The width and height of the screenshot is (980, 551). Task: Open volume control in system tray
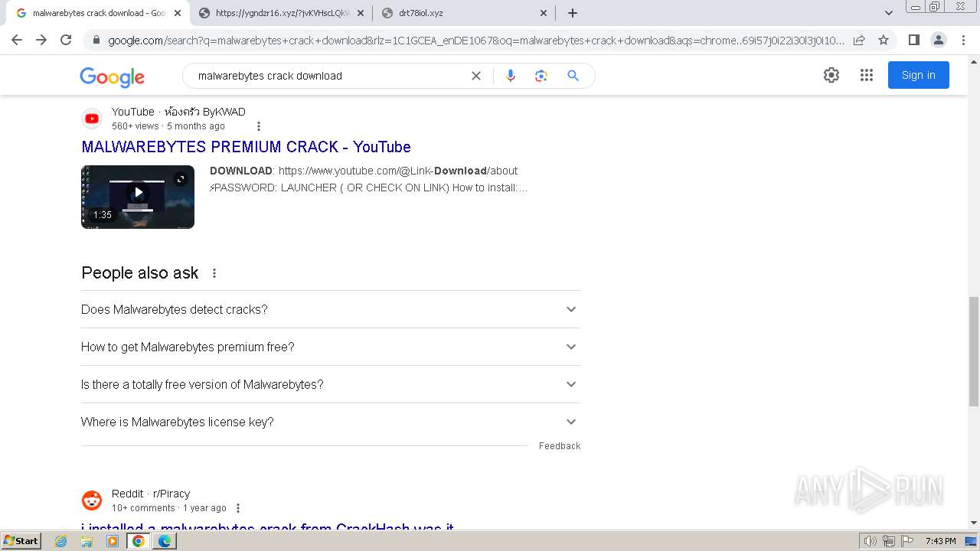click(870, 541)
